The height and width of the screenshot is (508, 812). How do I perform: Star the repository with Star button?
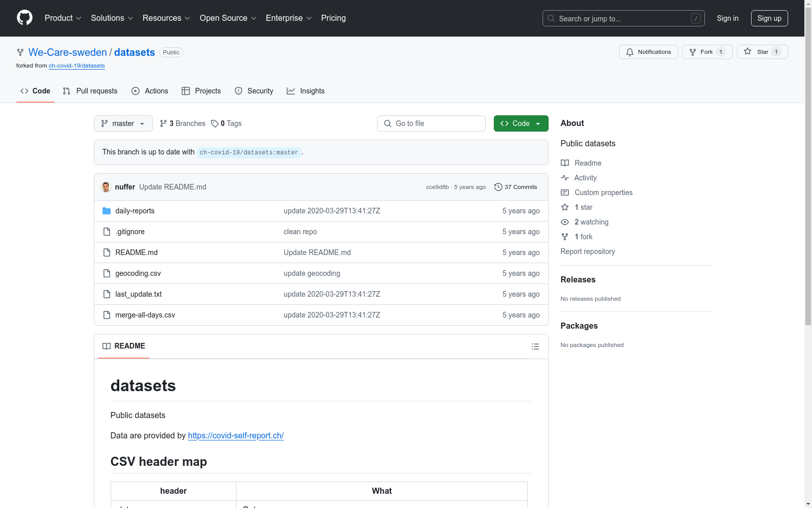point(762,52)
